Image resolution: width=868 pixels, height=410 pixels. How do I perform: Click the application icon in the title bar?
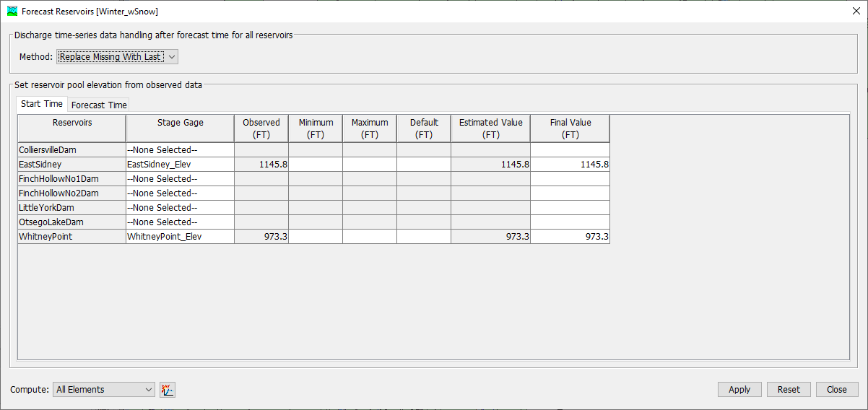coord(12,12)
